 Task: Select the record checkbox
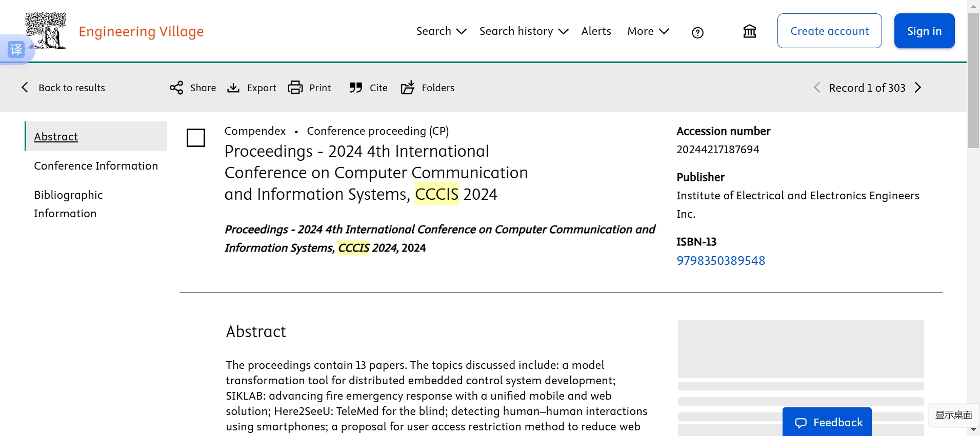tap(196, 138)
